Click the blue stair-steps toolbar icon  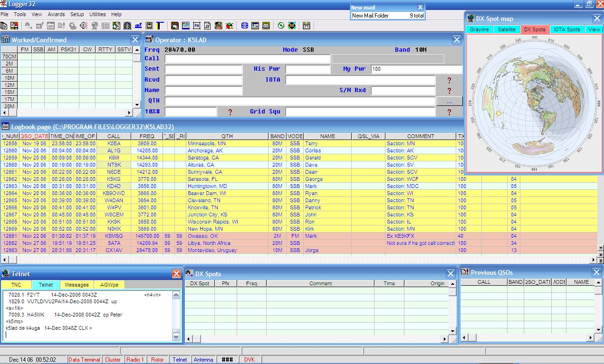pos(138,25)
